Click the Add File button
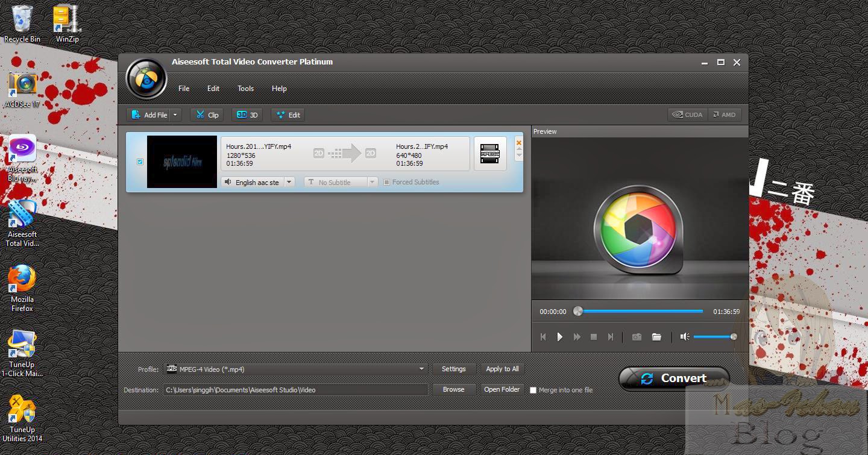Viewport: 868px width, 455px height. click(x=148, y=115)
